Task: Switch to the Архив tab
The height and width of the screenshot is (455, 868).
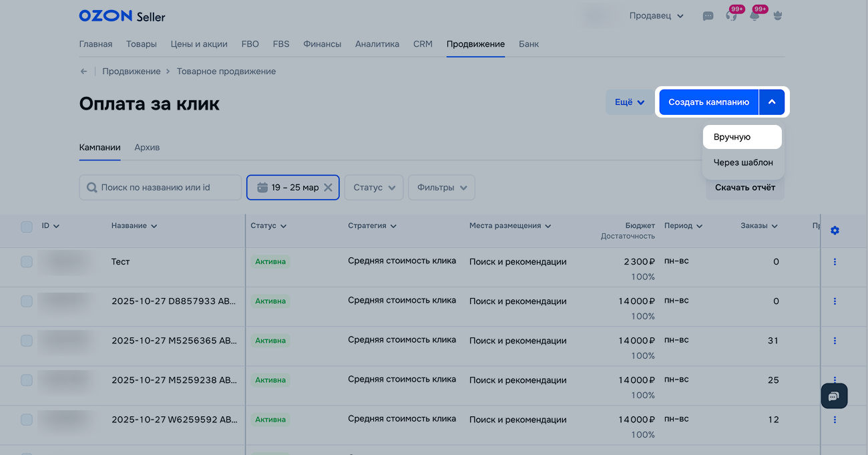Action: click(147, 148)
